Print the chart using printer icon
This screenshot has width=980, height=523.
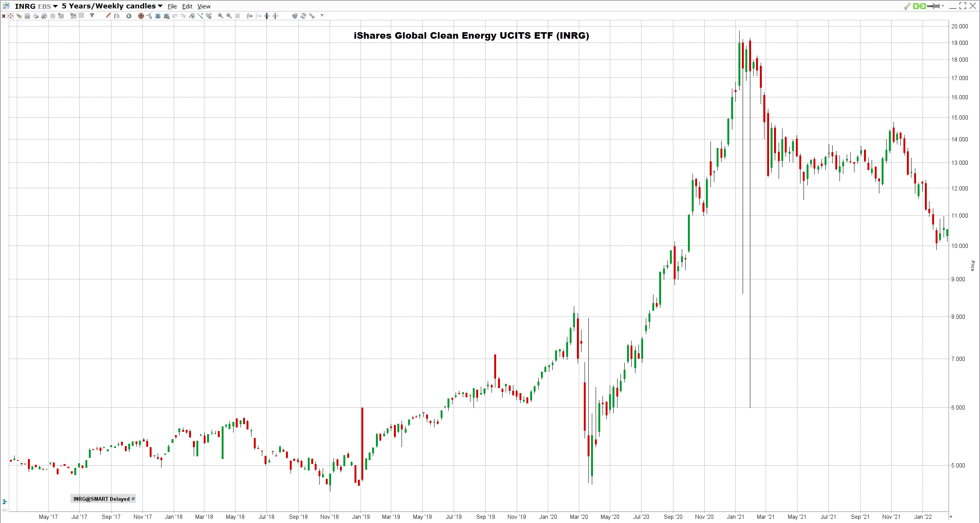pos(36,16)
